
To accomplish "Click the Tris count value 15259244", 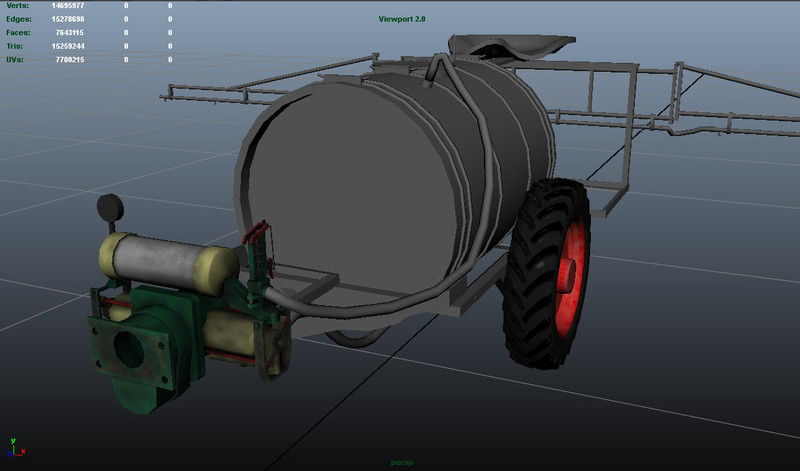I will coord(67,46).
